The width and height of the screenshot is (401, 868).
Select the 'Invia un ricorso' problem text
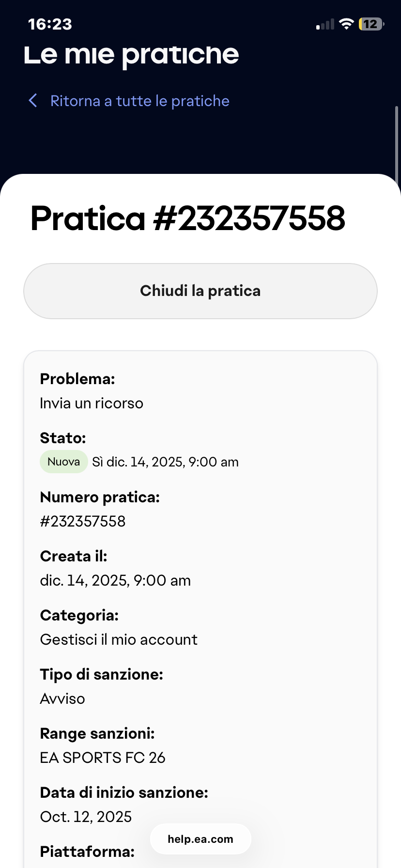(x=92, y=403)
